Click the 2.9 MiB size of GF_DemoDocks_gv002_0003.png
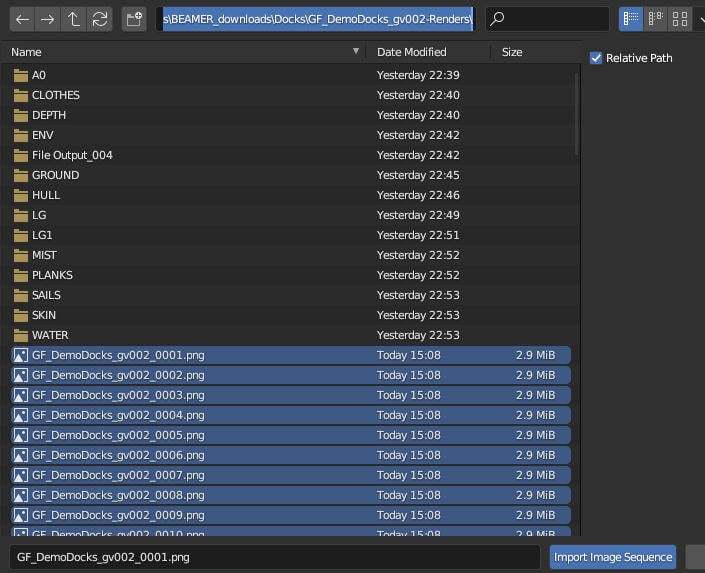This screenshot has width=705, height=573. point(535,395)
